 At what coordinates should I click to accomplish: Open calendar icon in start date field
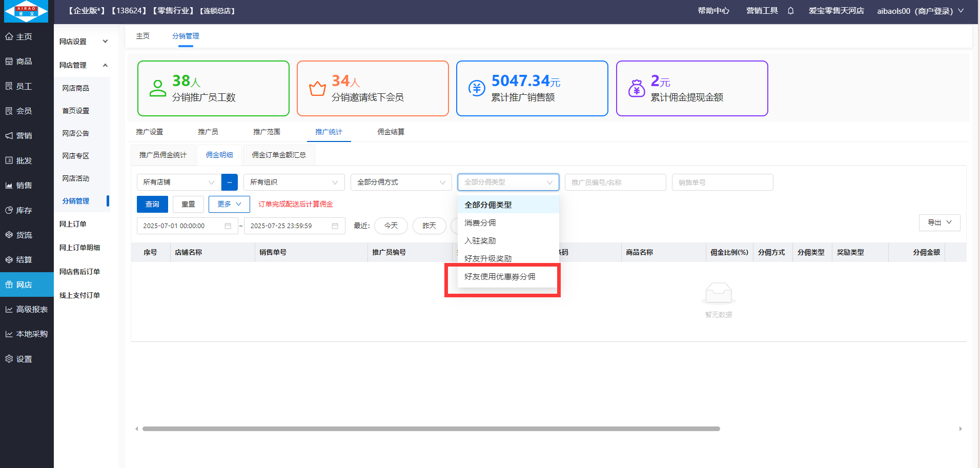(x=228, y=226)
